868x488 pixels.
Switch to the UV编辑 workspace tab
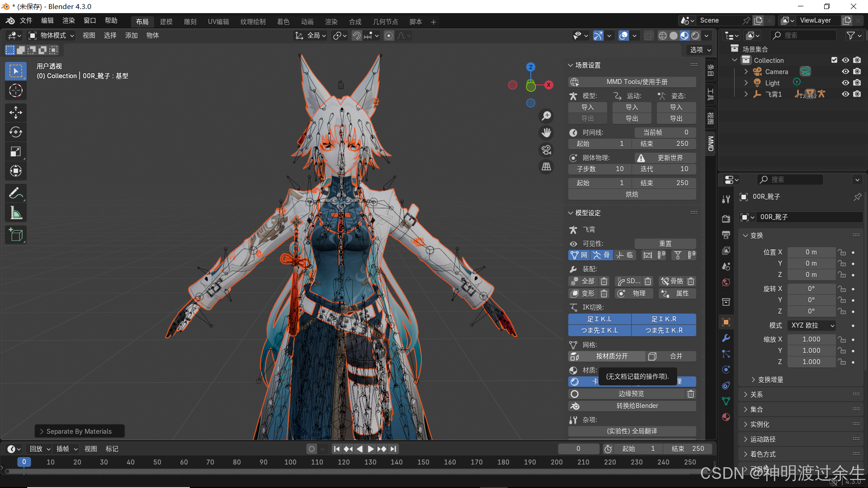coord(218,22)
